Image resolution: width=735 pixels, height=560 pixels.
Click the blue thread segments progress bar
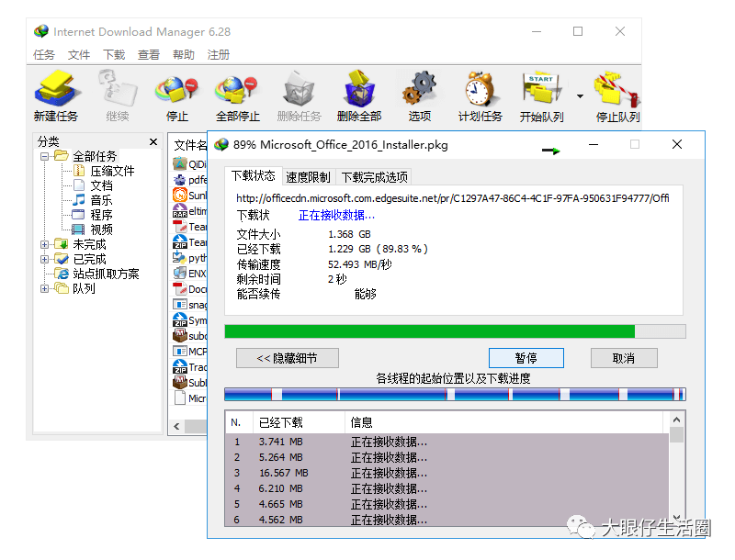pyautogui.click(x=455, y=394)
